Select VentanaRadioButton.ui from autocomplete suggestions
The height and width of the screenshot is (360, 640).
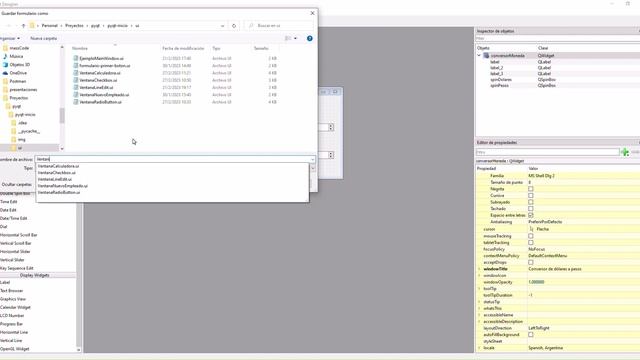click(59, 192)
